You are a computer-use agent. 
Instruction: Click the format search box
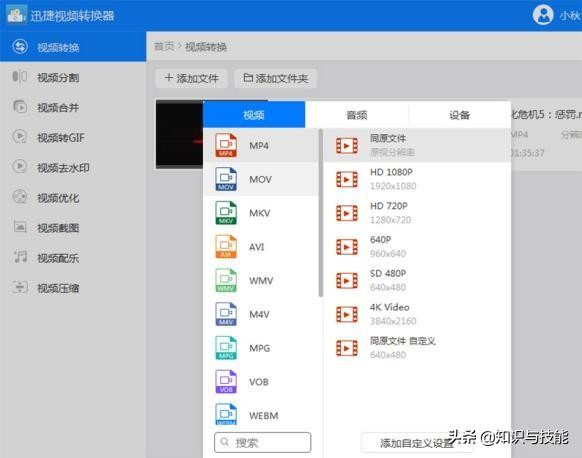[x=262, y=442]
